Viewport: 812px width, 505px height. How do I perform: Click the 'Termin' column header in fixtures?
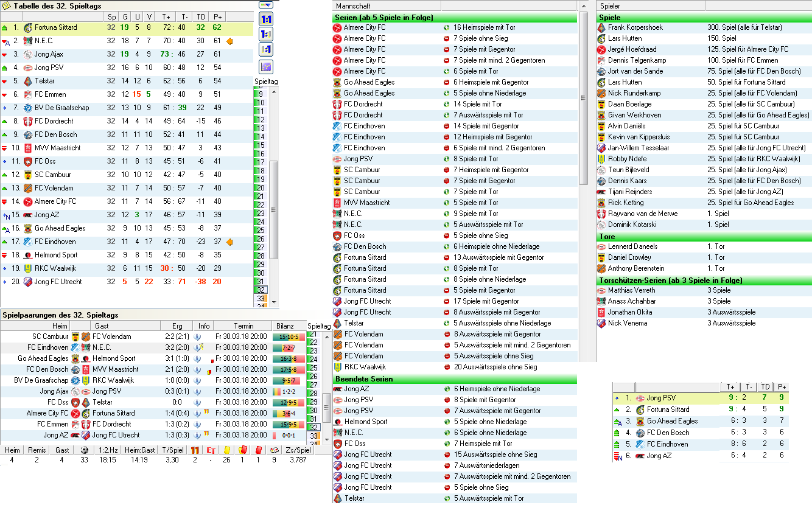243,326
